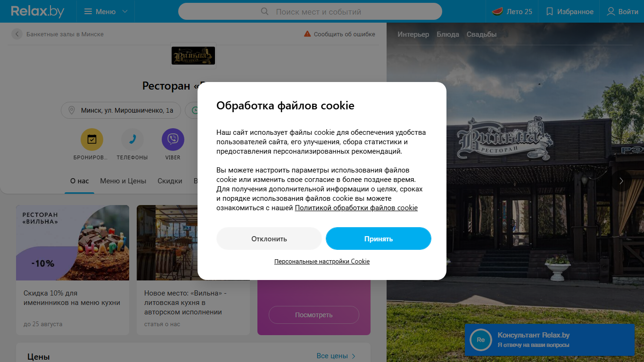Screen dimensions: 644x362
Task: Select the Свадьбы photo tab
Action: (x=482, y=34)
